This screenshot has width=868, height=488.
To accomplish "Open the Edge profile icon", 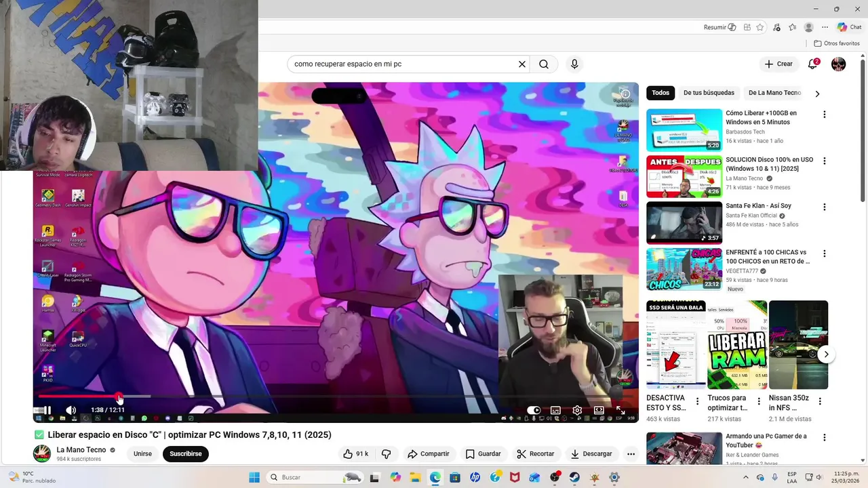I will pyautogui.click(x=808, y=27).
